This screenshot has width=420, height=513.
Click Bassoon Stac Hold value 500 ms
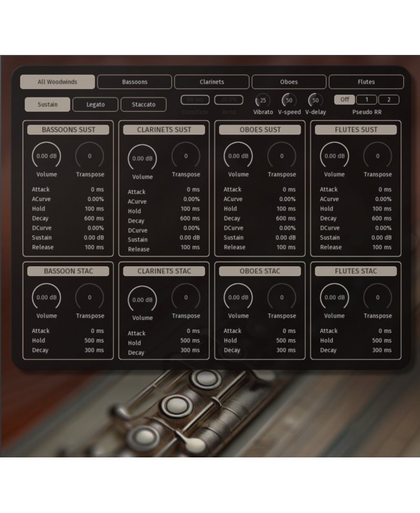[94, 340]
